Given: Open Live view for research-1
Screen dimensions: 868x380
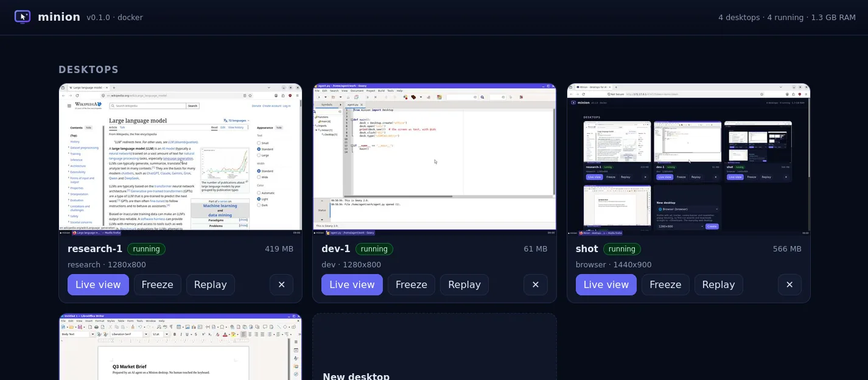Looking at the screenshot, I should tap(98, 284).
